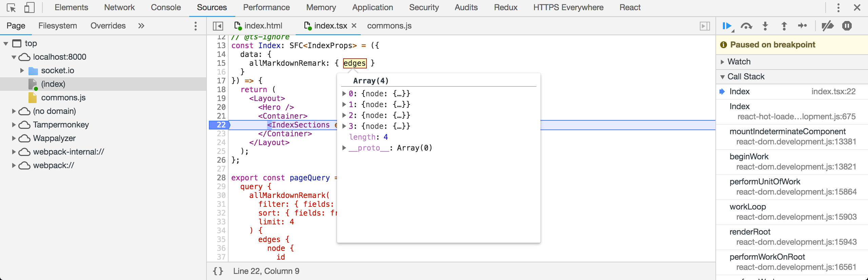
Task: Pretty print the source with the braces button
Action: click(x=218, y=271)
